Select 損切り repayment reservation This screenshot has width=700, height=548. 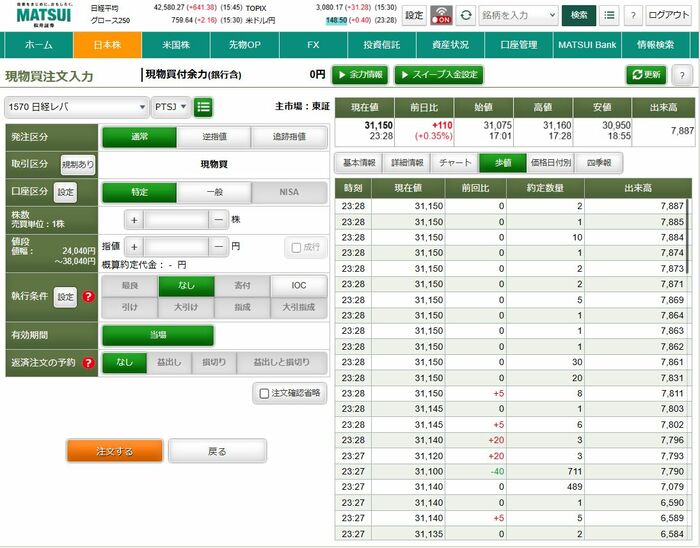(x=214, y=362)
